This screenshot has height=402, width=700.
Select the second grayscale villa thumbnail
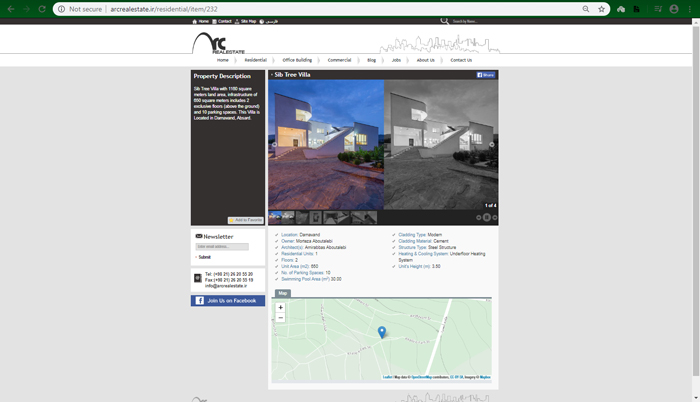tap(288, 218)
